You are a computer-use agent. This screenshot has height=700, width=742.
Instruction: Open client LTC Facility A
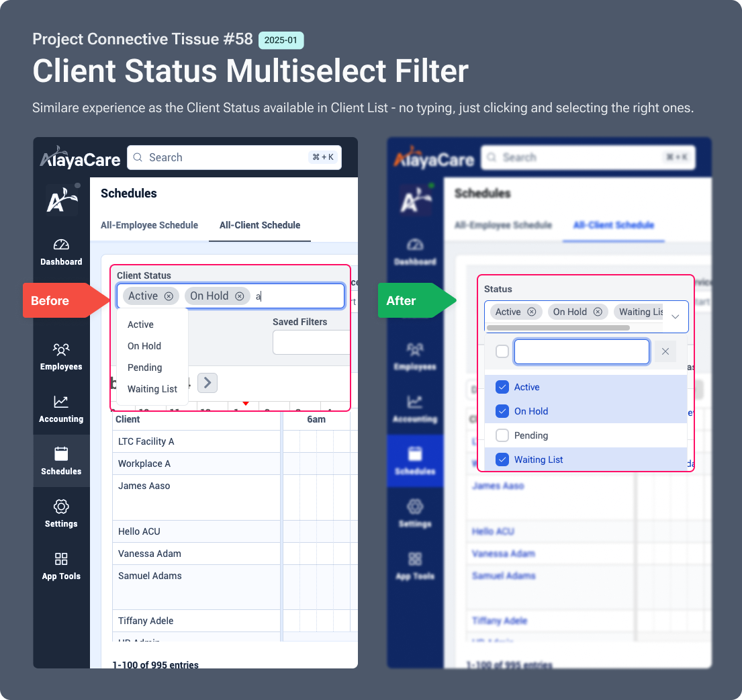click(x=146, y=441)
